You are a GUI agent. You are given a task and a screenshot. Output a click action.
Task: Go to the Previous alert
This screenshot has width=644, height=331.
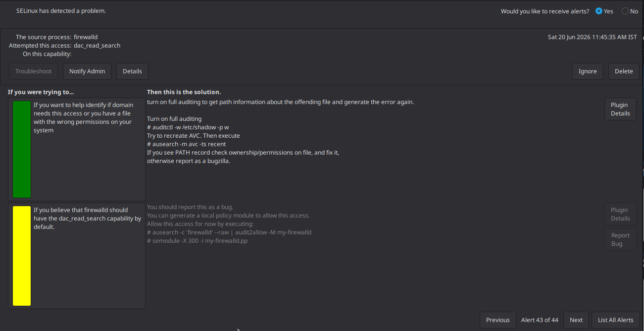[497, 320]
